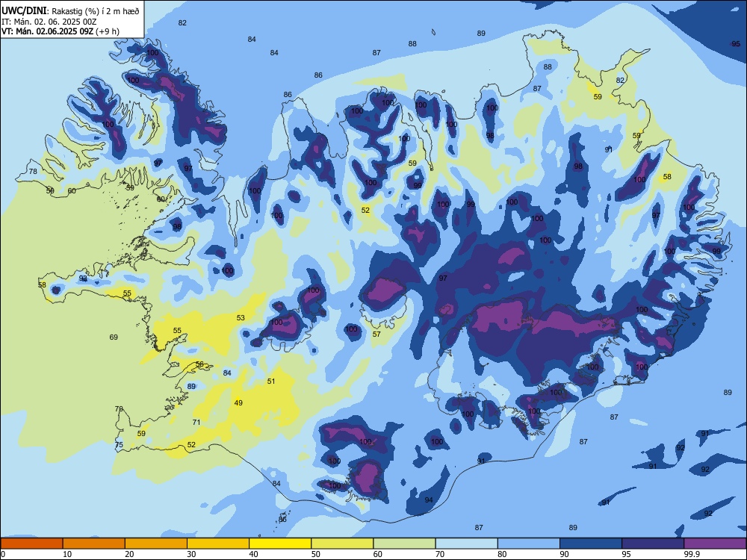Click the pale yellow 50–60 legend swatch
The image size is (747, 560).
coord(342,544)
